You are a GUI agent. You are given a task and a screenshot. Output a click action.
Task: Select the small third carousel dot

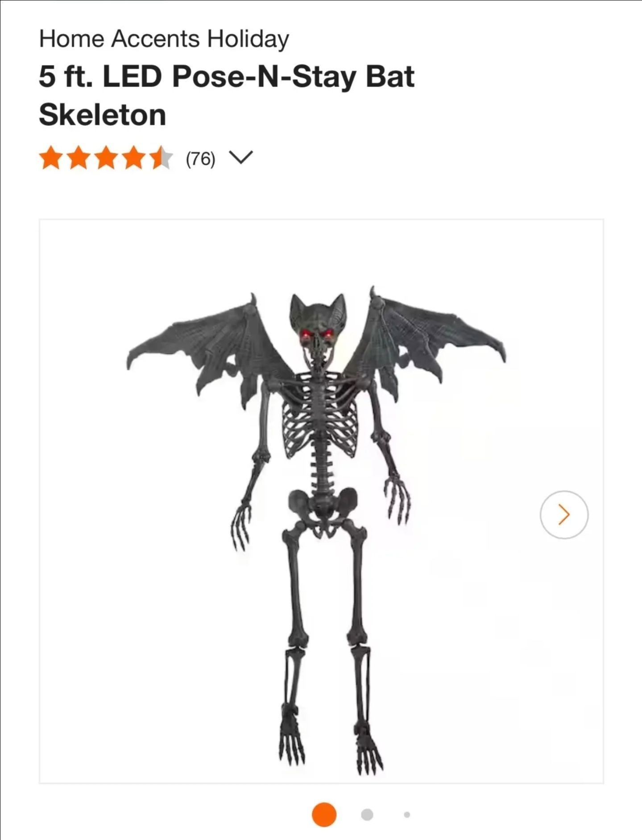click(x=407, y=815)
